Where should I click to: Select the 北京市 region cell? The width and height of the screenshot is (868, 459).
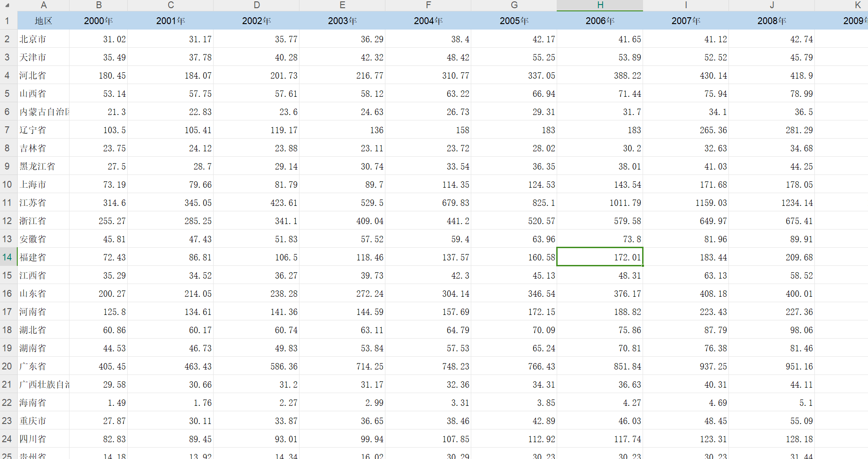pos(44,39)
